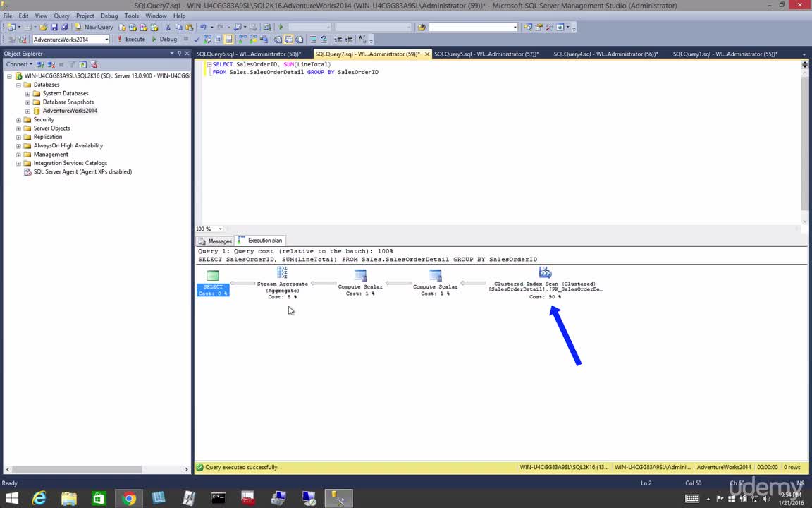
Task: Click the Execute button
Action: 132,40
